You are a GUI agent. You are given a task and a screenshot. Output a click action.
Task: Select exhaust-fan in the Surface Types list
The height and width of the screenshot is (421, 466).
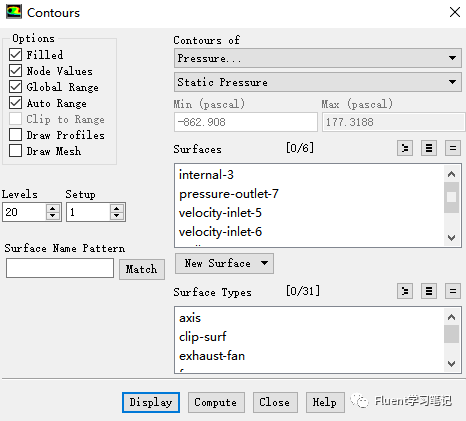tap(212, 356)
